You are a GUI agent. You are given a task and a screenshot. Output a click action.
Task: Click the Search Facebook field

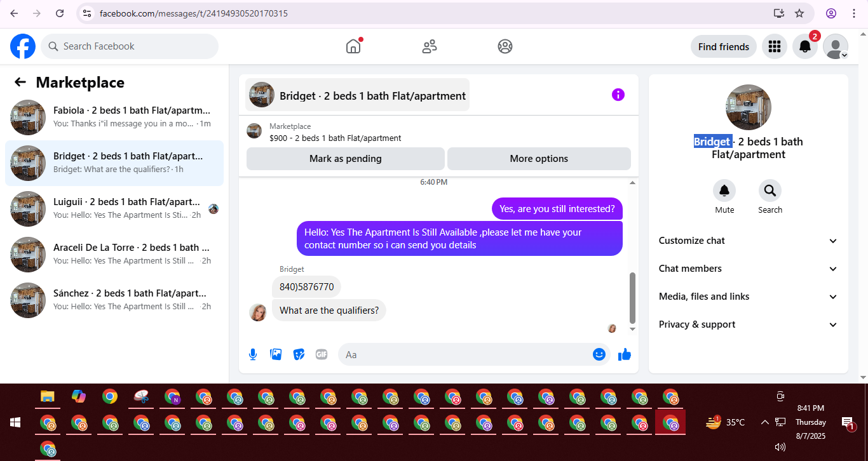click(x=130, y=46)
